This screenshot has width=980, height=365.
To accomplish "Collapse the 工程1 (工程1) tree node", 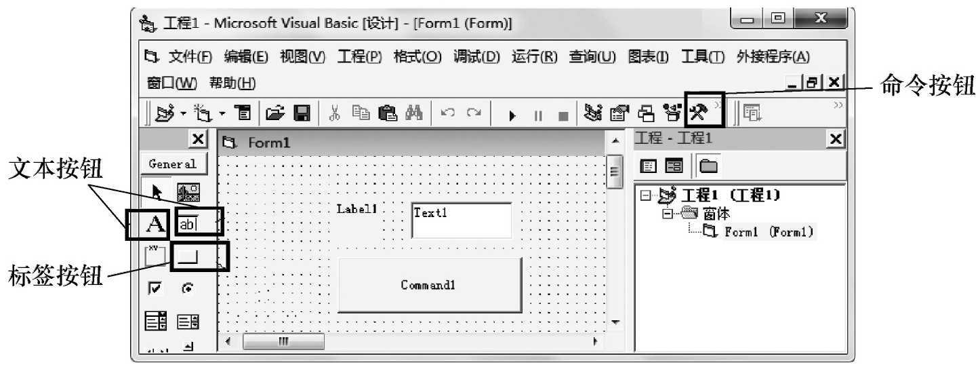I will (x=644, y=197).
